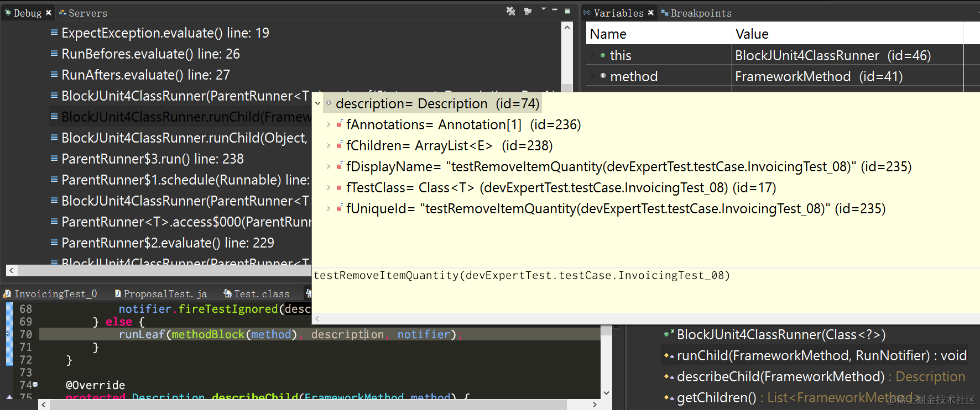Click the Value column header
This screenshot has height=410, width=980.
point(848,34)
